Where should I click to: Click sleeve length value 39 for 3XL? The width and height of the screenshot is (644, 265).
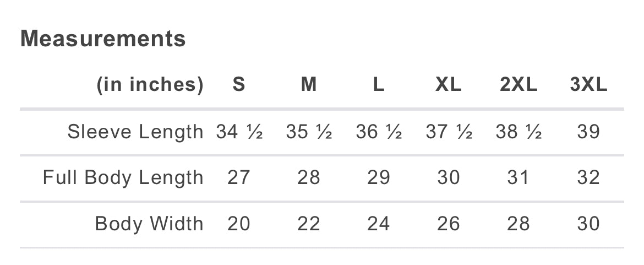[x=588, y=132]
